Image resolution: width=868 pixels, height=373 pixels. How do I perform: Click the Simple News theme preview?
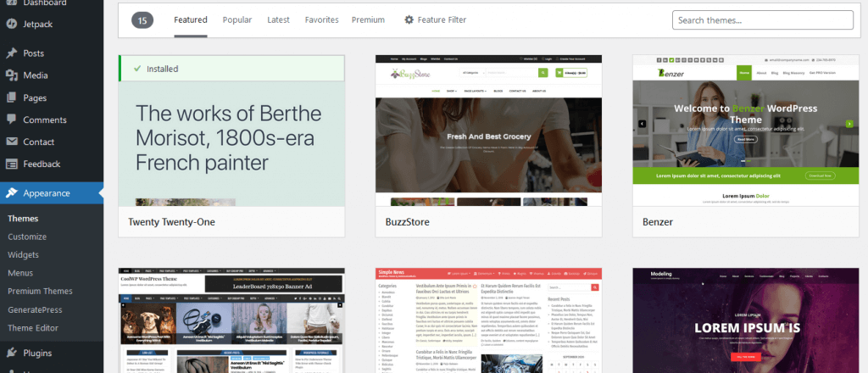[488, 320]
